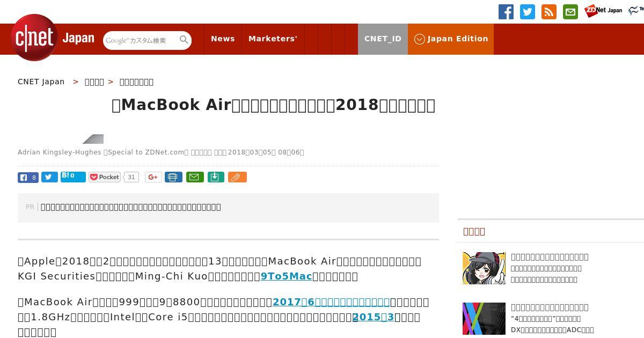Viewport: 644px width, 338px height.
Task: Bookmark article with Hatena B! button
Action: click(73, 177)
